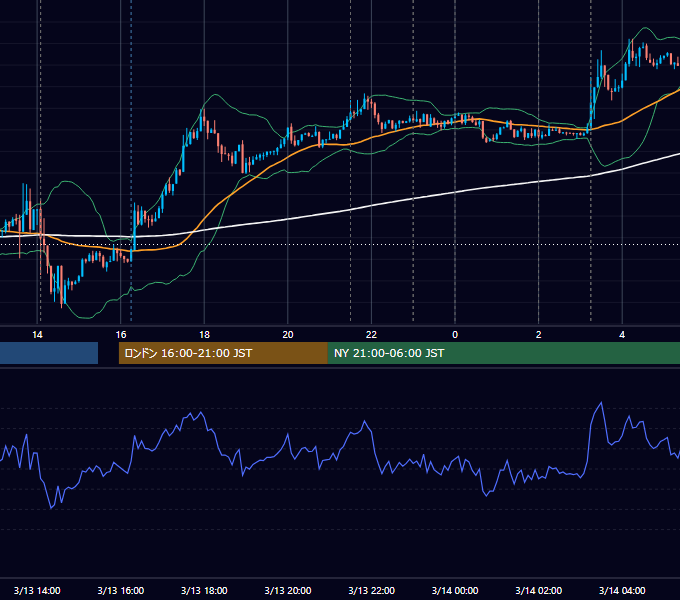Click the 0 hour axis label
680x600 pixels.
(455, 335)
